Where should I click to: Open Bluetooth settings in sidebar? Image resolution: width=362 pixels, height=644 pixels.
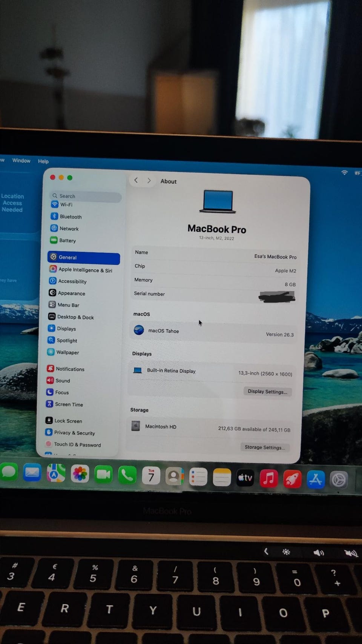[x=66, y=217]
